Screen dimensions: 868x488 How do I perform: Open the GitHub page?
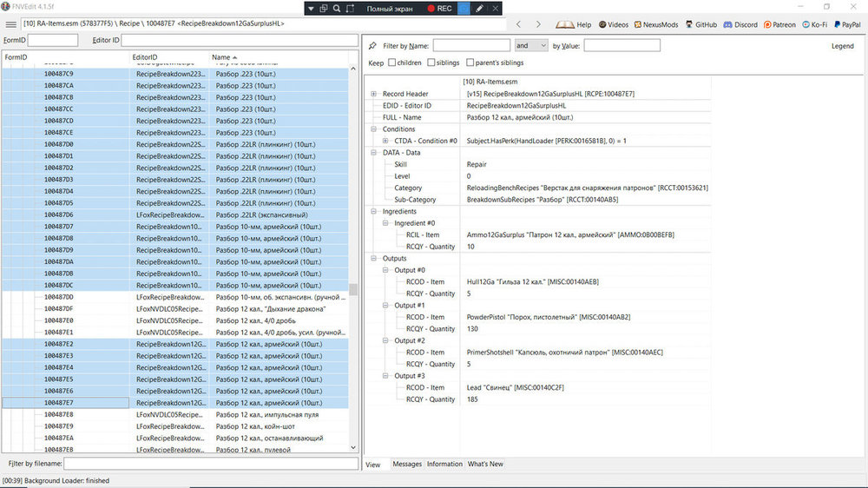pos(700,24)
